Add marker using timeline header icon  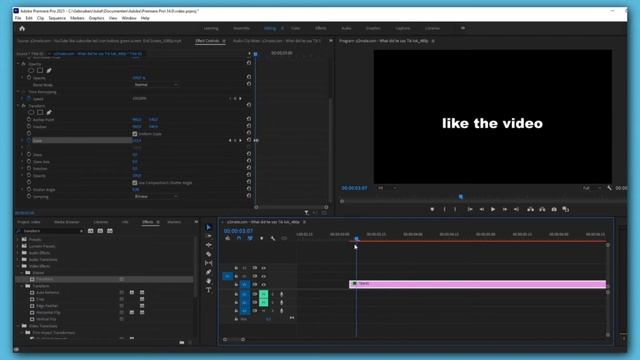(x=262, y=238)
